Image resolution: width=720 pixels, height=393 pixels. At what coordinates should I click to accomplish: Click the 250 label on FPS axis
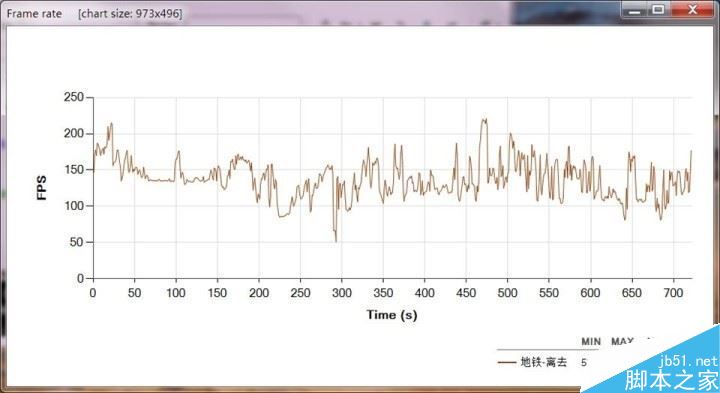[73, 97]
